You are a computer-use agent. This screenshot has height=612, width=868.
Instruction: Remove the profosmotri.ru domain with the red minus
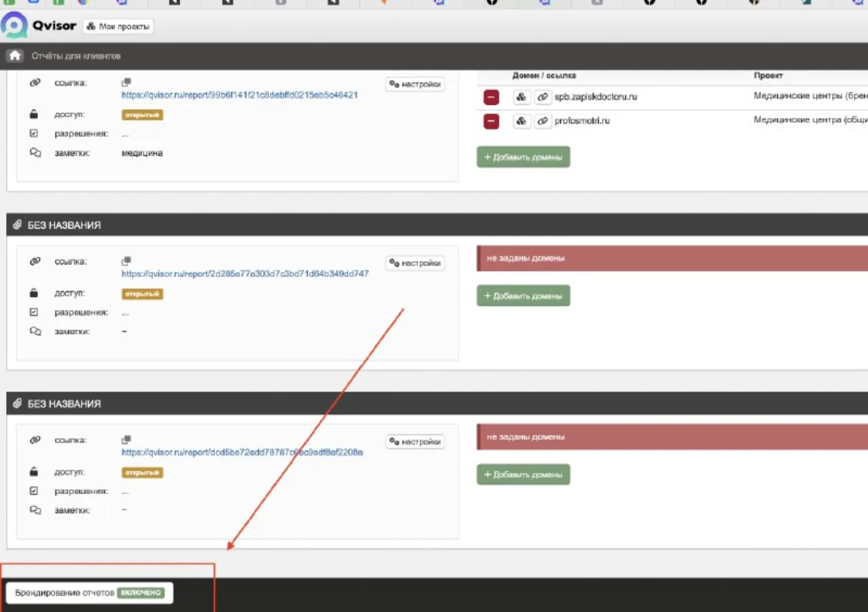[491, 121]
